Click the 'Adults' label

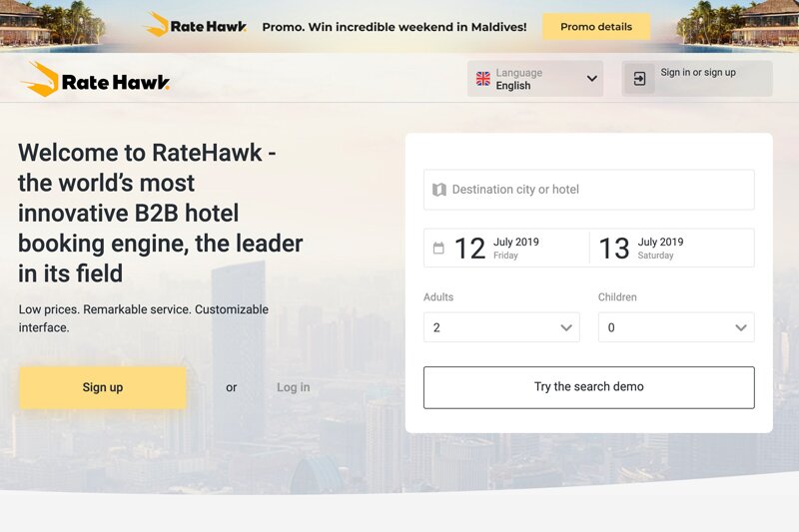(x=438, y=296)
